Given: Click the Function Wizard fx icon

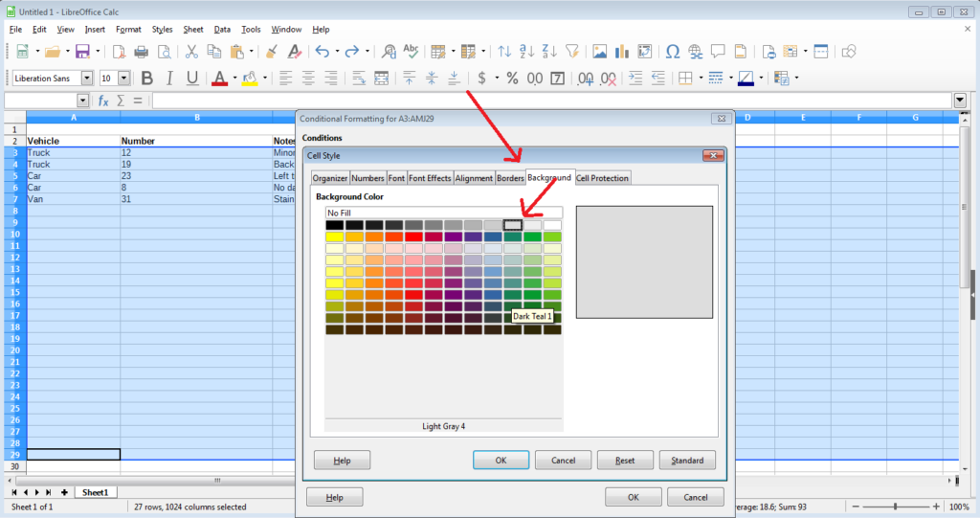Looking at the screenshot, I should click(103, 101).
